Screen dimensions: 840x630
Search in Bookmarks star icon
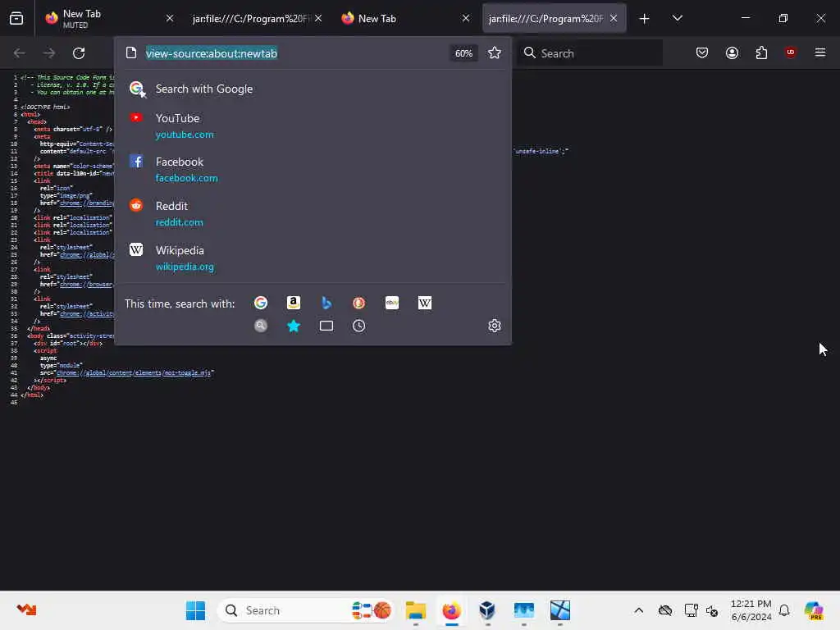pos(294,326)
